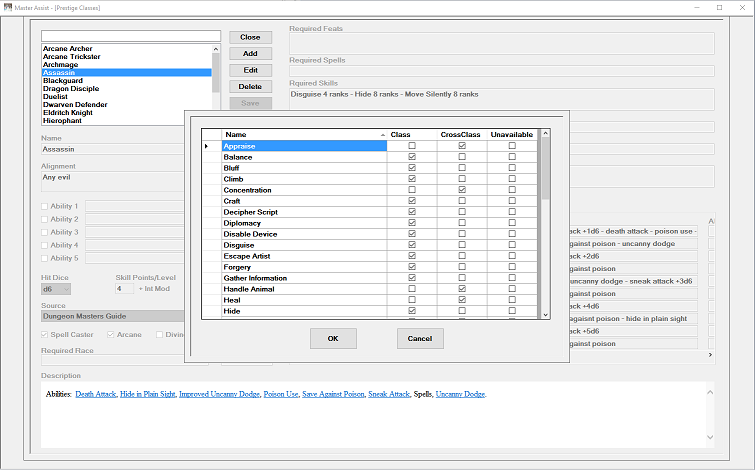This screenshot has height=470, width=755.
Task: Select the Decipher Script skill name cell
Action: [304, 212]
